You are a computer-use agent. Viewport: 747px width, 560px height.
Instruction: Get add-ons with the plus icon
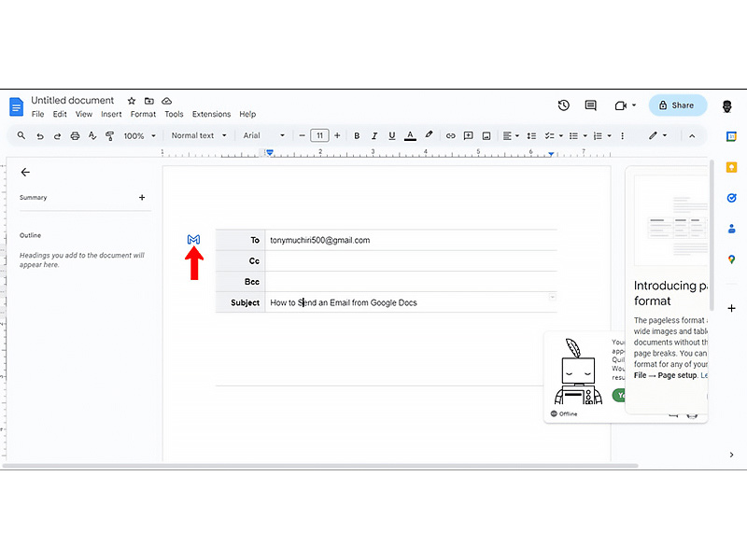coord(731,308)
